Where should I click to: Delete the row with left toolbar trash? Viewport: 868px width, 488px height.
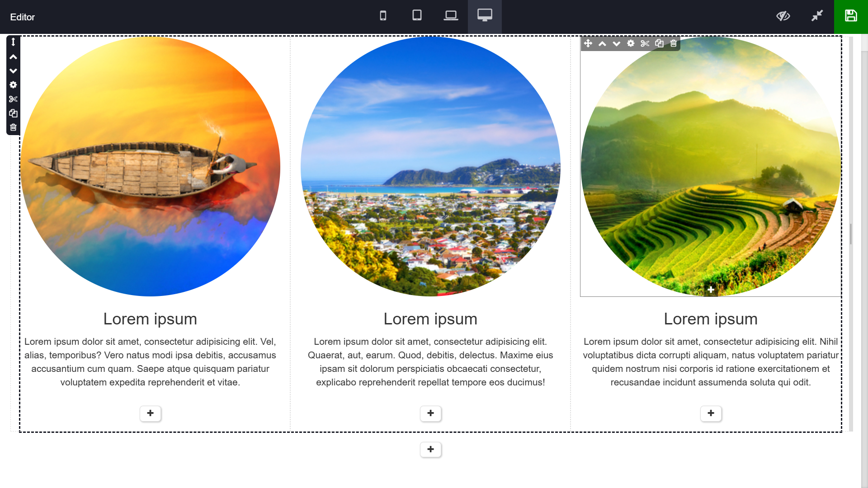(13, 127)
